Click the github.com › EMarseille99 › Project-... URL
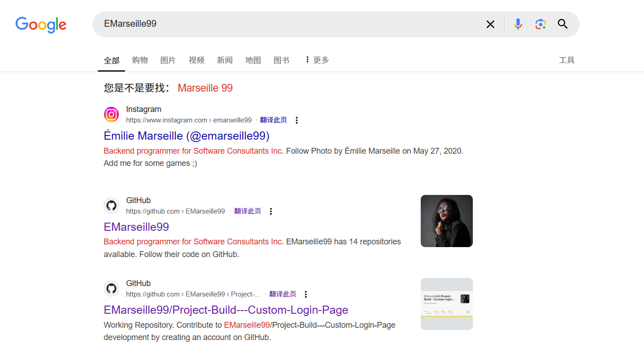This screenshot has width=644, height=350. 193,294
